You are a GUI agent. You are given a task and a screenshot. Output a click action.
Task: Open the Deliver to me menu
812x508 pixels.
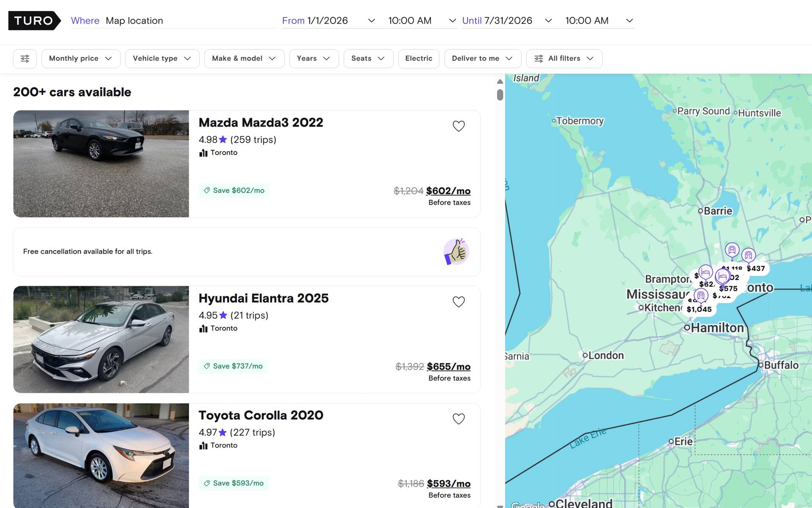pos(482,58)
